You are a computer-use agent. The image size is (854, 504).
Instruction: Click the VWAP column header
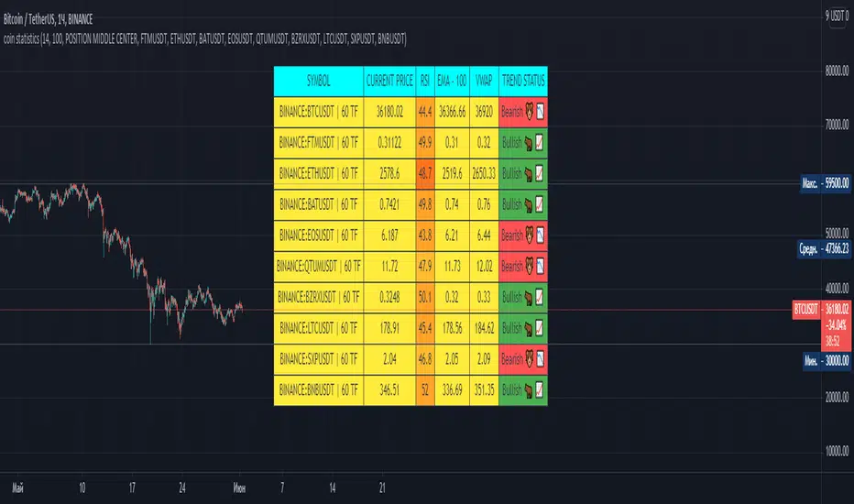pos(484,82)
